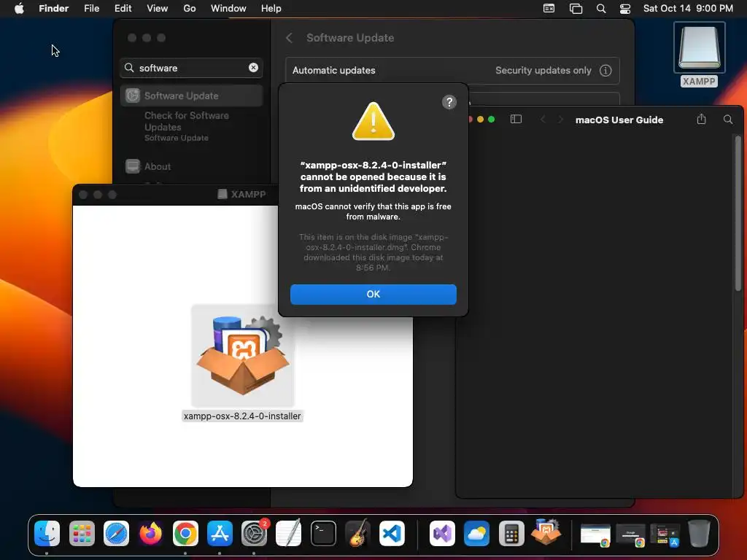Clear the 'software' search field text
This screenshot has width=747, height=560.
(x=253, y=68)
